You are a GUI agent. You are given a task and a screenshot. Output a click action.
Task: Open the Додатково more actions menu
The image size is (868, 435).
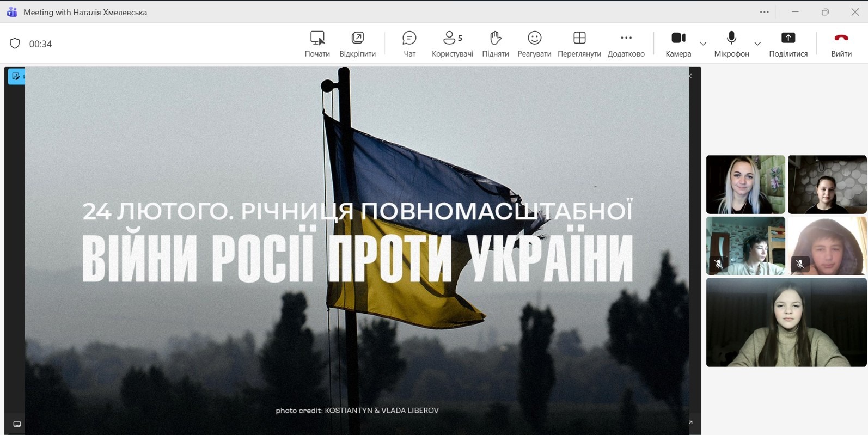coord(626,44)
